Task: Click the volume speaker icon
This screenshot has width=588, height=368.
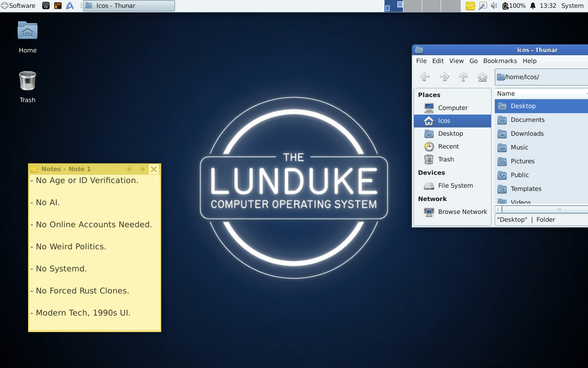Action: point(494,6)
